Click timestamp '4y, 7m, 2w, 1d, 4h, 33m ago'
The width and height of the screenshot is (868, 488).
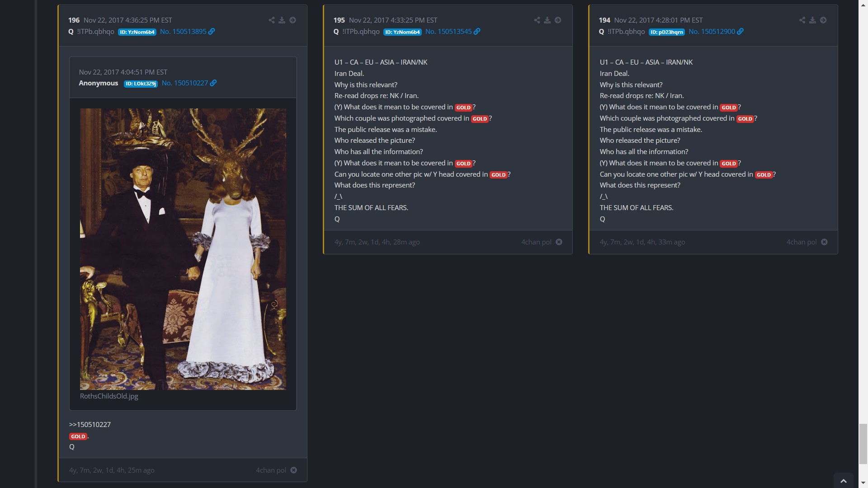pos(642,242)
